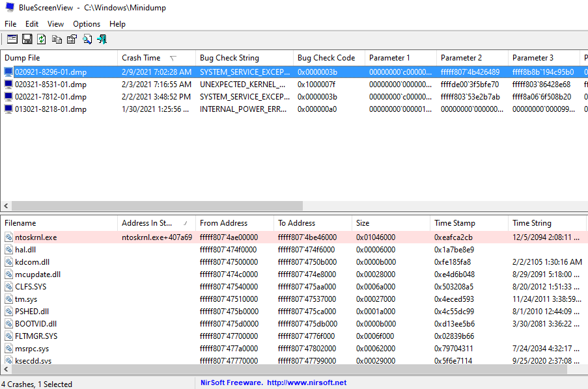Click the module icon beside BOOTVID.dll
The width and height of the screenshot is (588, 389).
tap(8, 324)
